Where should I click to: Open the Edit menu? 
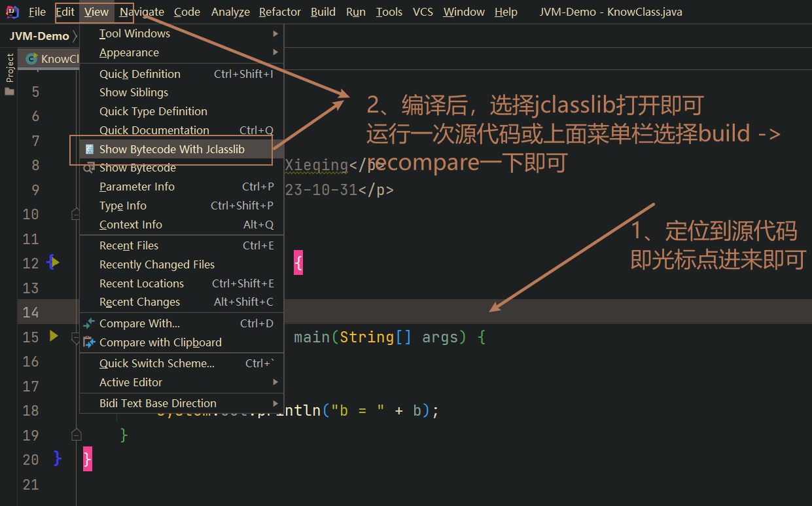[65, 12]
